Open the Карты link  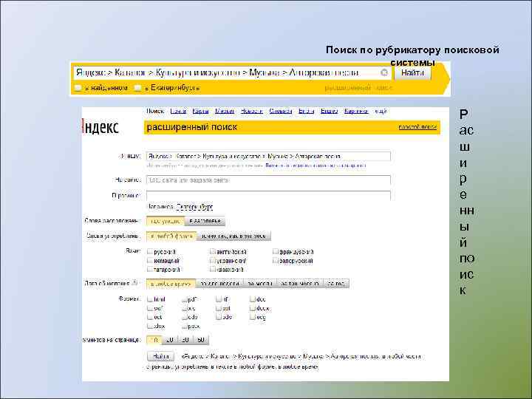[200, 111]
